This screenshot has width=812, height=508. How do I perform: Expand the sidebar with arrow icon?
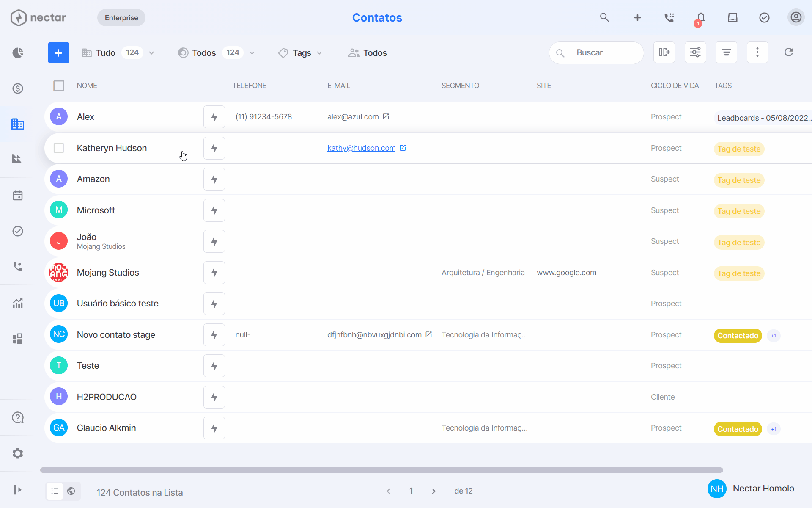point(17,490)
